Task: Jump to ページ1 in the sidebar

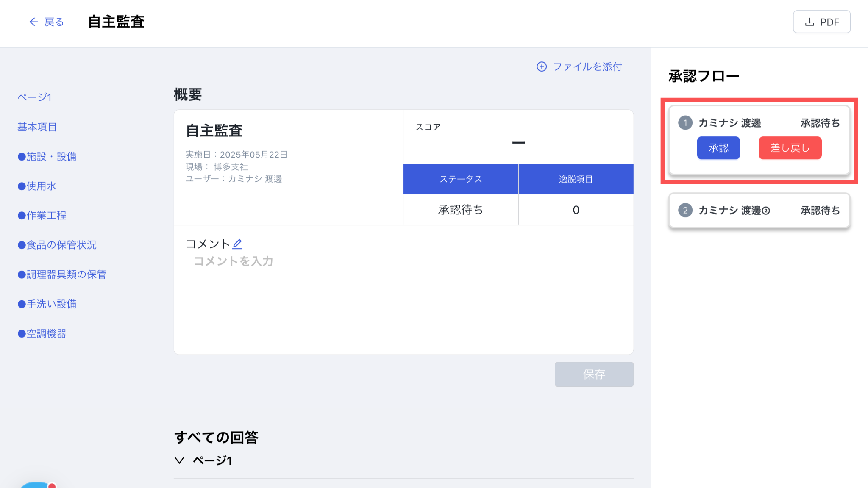Action: pyautogui.click(x=34, y=97)
